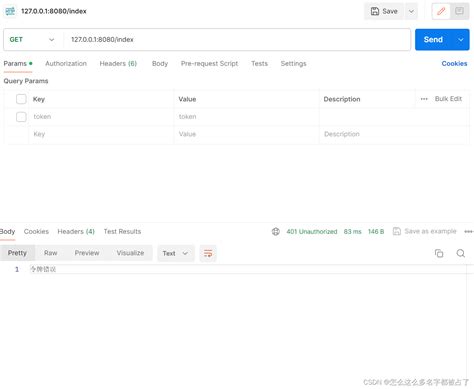
Task: Expand the Send button dropdown arrow
Action: click(461, 39)
